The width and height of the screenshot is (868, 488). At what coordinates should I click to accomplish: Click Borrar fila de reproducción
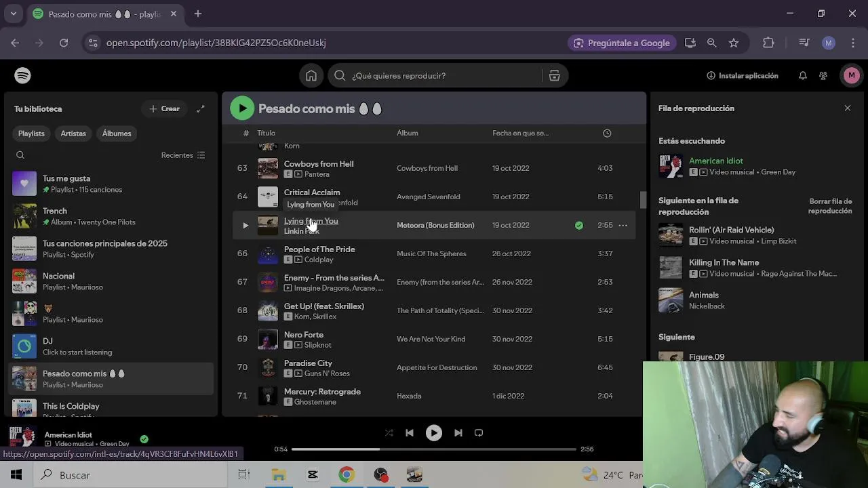click(830, 206)
